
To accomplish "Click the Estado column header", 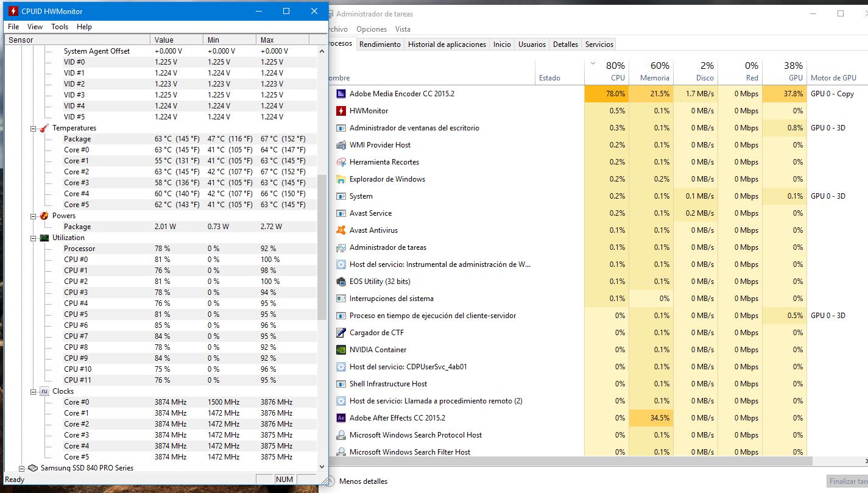I will click(x=559, y=72).
